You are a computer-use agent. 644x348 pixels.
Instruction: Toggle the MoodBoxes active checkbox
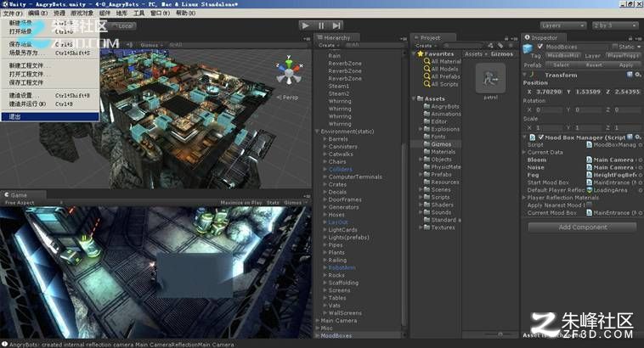click(x=540, y=47)
